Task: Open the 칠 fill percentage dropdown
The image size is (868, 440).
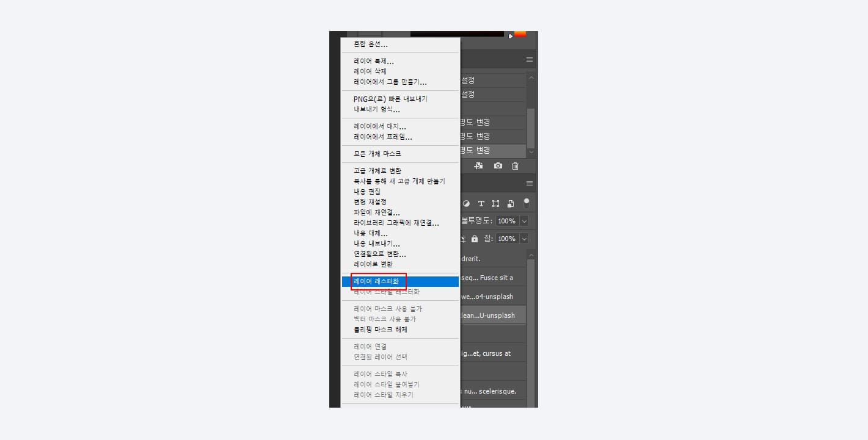Action: point(523,238)
